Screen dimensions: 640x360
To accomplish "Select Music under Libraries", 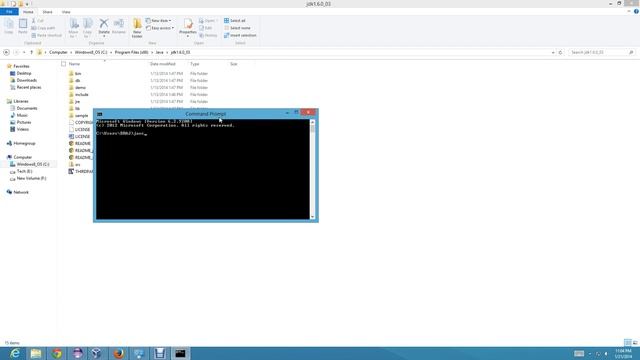I will (x=22, y=115).
